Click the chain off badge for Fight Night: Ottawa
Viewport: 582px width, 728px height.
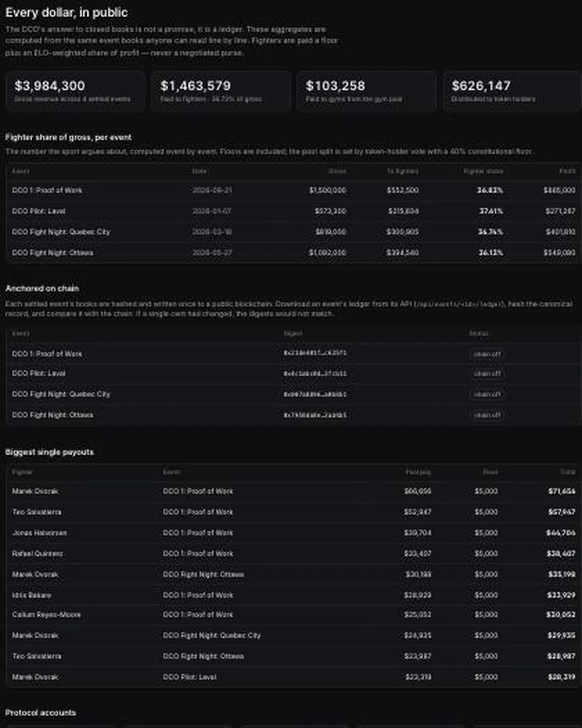(487, 415)
